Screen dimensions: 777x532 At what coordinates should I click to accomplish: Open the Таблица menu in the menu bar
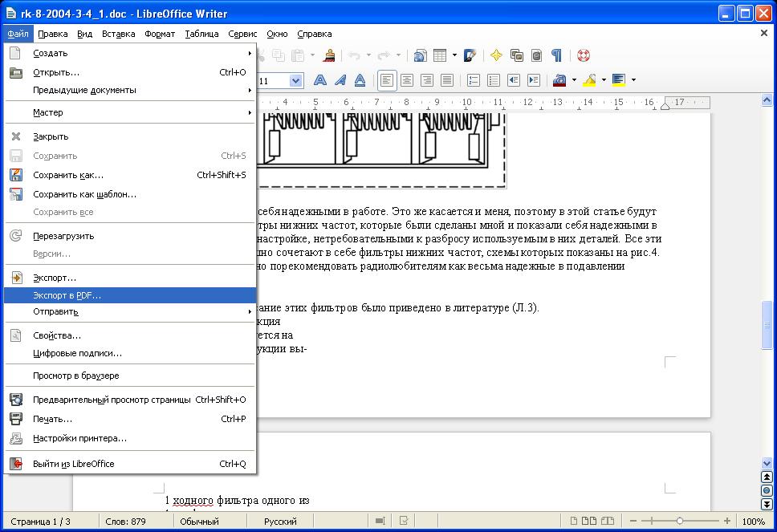(201, 34)
